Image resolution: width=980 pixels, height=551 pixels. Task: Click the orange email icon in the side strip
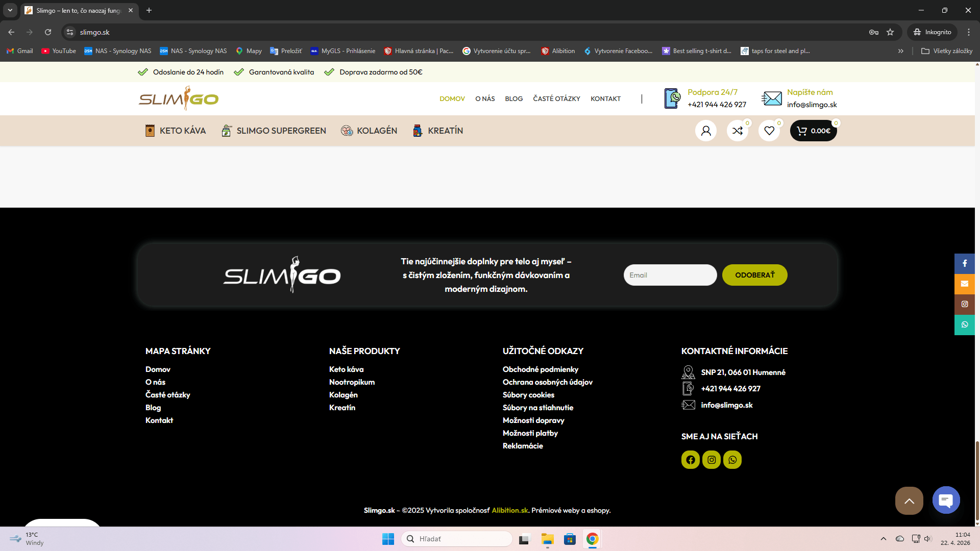pos(964,284)
